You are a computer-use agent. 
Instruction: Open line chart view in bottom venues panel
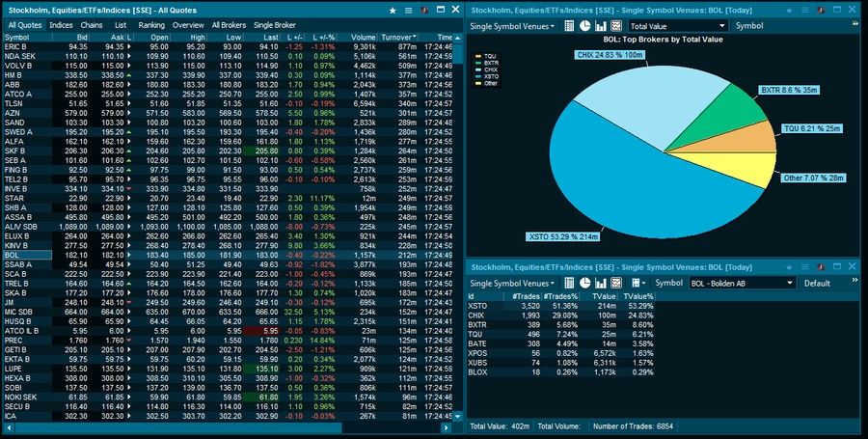[615, 283]
